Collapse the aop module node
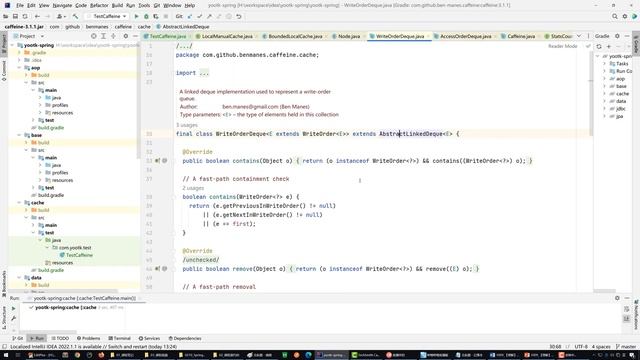 (x=19, y=68)
